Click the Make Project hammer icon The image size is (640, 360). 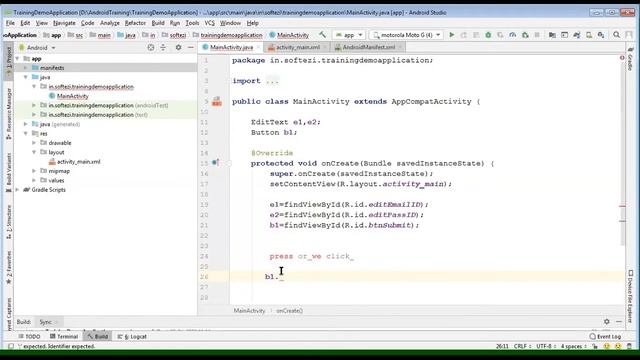coord(322,35)
